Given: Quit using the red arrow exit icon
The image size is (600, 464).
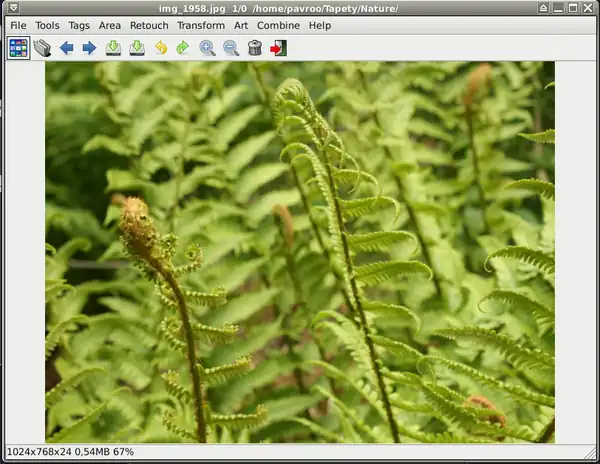Looking at the screenshot, I should (x=278, y=48).
